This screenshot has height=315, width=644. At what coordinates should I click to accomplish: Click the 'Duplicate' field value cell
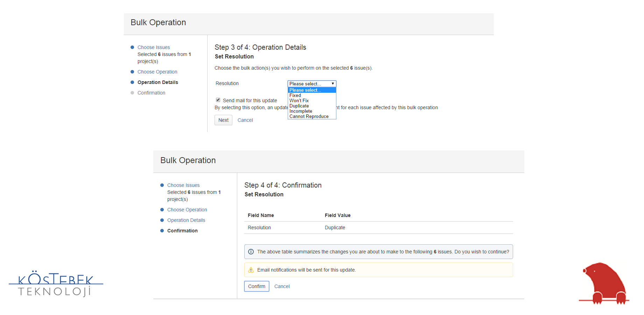pos(335,227)
